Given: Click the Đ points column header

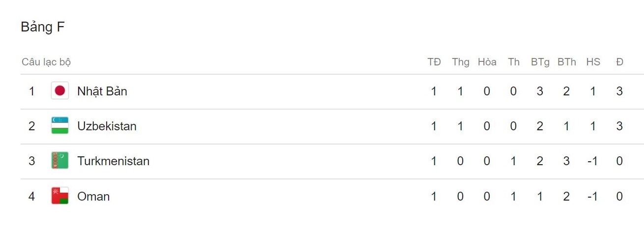Looking at the screenshot, I should click(619, 62).
